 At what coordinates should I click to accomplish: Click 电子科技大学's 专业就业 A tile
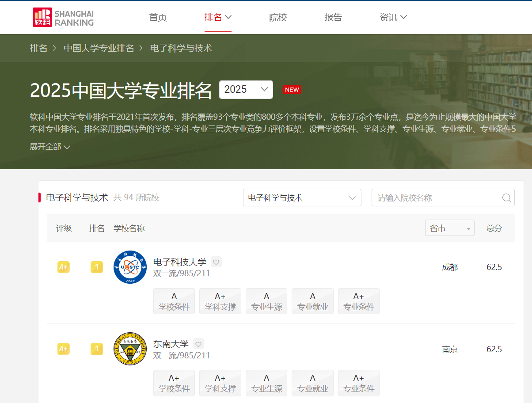[x=312, y=301]
